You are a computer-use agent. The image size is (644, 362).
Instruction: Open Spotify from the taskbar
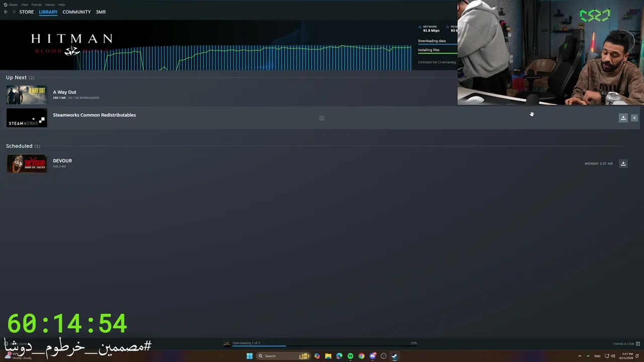(350, 356)
